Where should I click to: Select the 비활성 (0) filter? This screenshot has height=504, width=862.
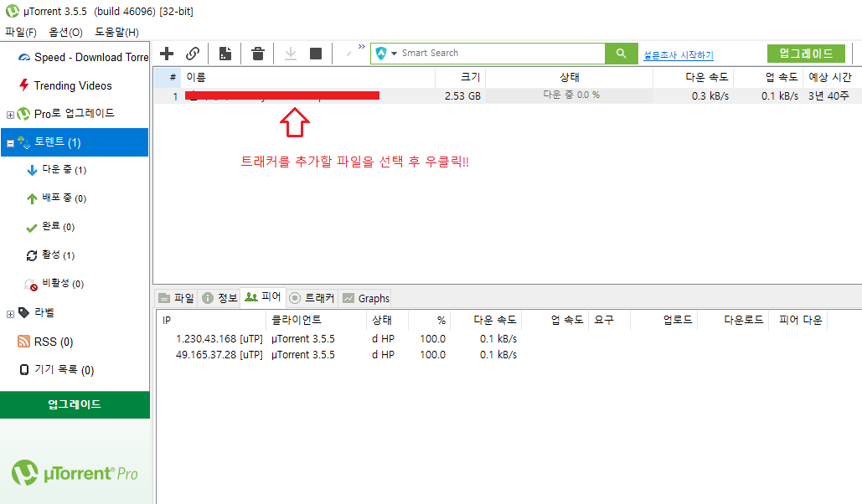[x=54, y=284]
